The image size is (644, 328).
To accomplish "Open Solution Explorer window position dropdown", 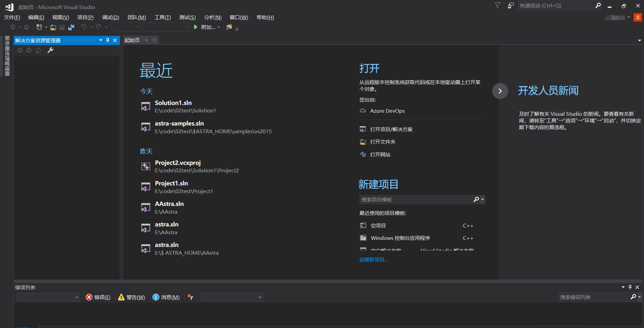I will (101, 40).
